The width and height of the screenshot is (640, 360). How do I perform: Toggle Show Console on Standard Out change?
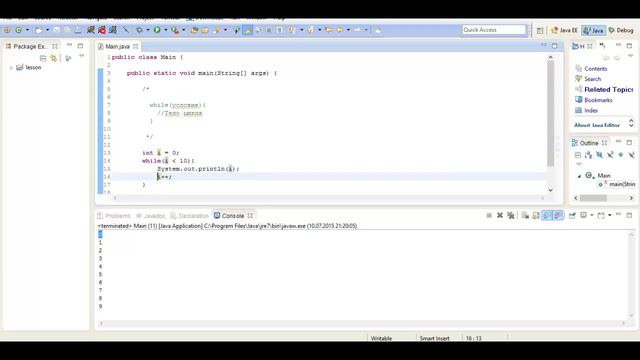[x=547, y=216]
